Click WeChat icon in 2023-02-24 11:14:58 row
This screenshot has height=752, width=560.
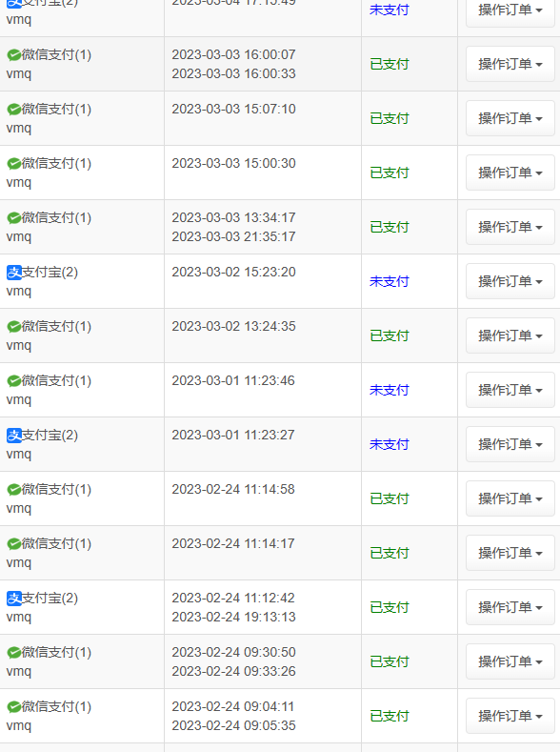pos(14,490)
